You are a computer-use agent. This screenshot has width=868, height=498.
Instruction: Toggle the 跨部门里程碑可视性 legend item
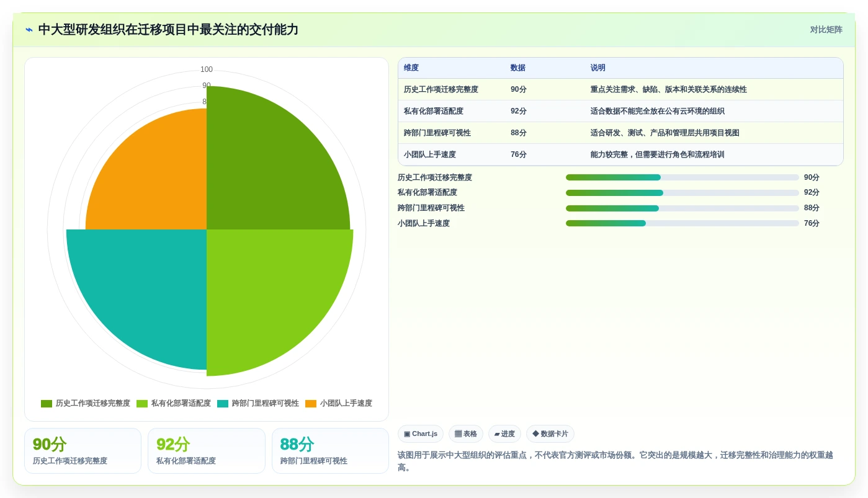[258, 403]
